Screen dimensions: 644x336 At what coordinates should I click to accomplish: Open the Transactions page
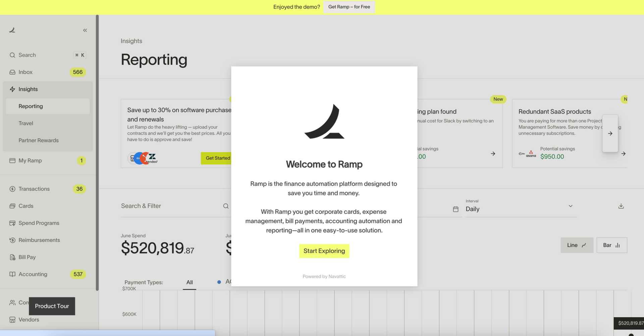point(48,189)
